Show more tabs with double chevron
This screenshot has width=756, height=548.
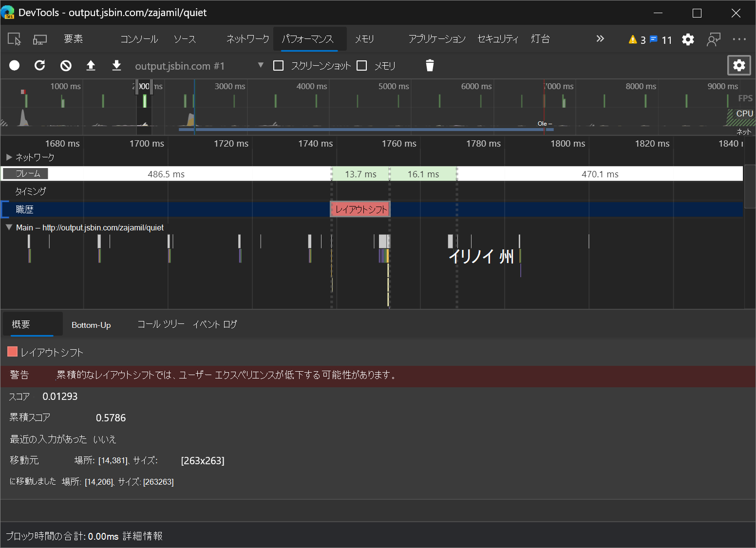600,39
